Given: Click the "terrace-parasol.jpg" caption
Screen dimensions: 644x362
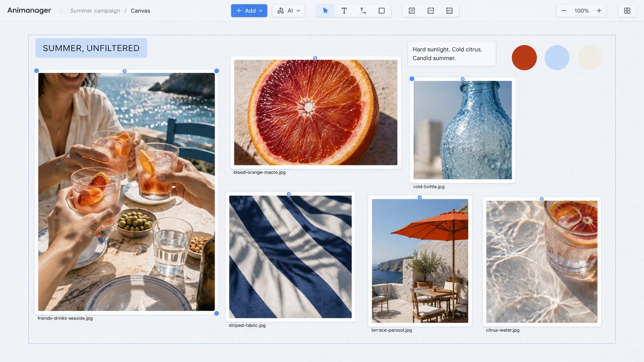Looking at the screenshot, I should point(392,330).
